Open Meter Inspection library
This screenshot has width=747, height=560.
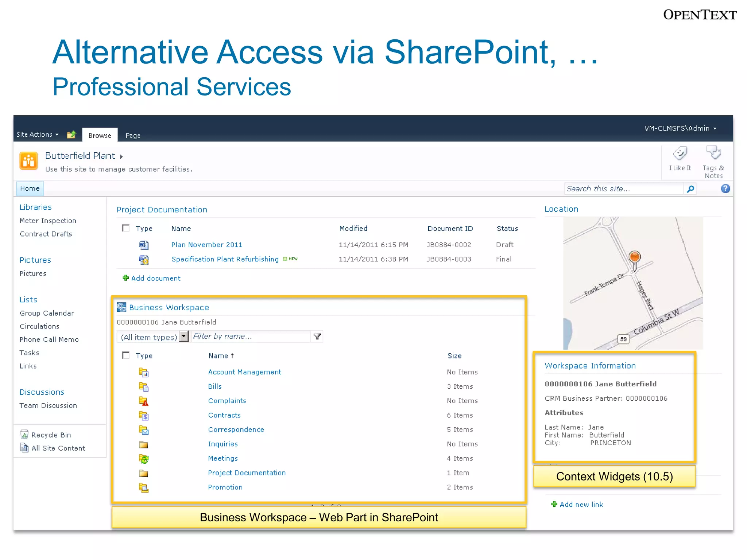(x=48, y=221)
